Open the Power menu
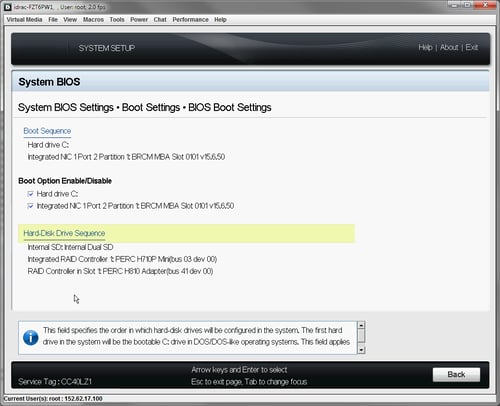 (139, 20)
